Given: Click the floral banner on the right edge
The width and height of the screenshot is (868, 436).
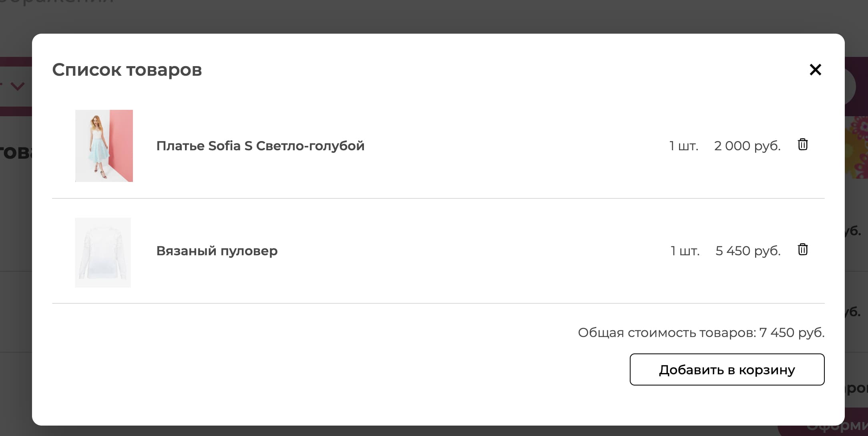Looking at the screenshot, I should click(x=859, y=148).
